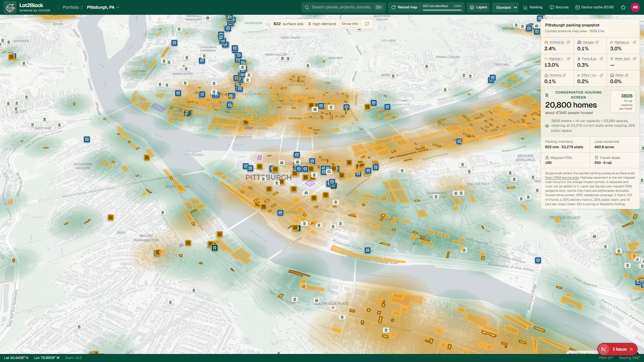Click the Garages label link

coord(588,42)
